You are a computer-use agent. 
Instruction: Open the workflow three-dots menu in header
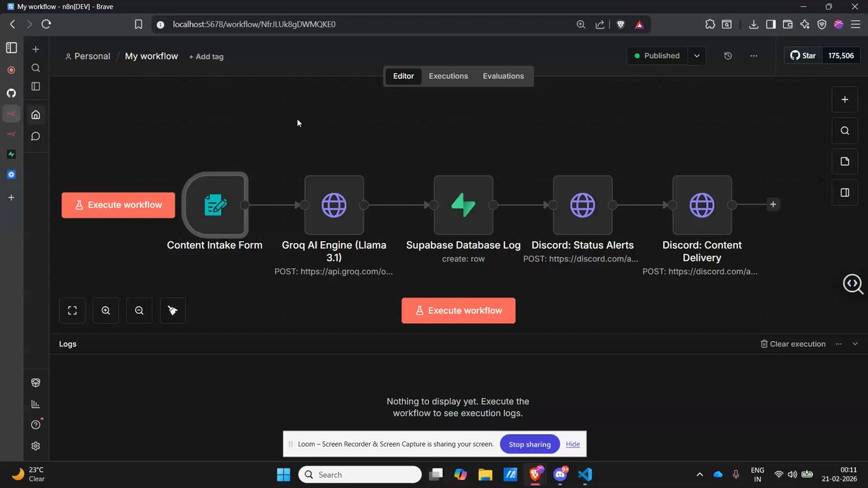click(753, 56)
